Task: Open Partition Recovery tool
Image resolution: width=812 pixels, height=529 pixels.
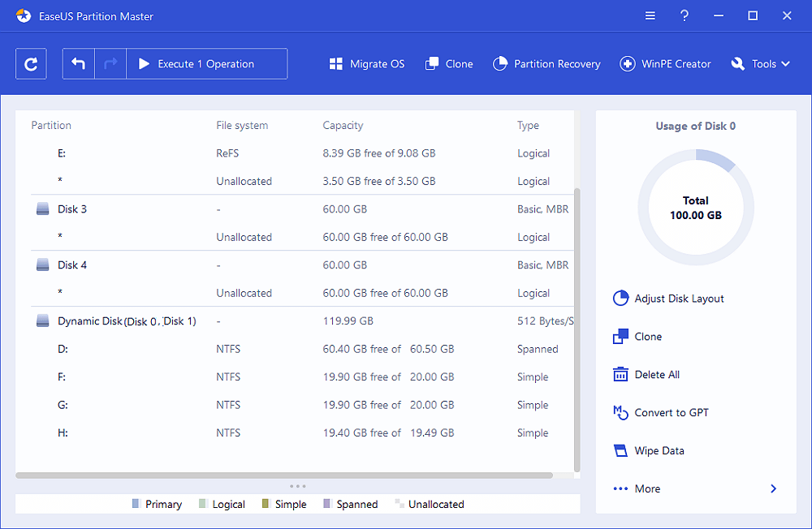Action: [x=546, y=64]
